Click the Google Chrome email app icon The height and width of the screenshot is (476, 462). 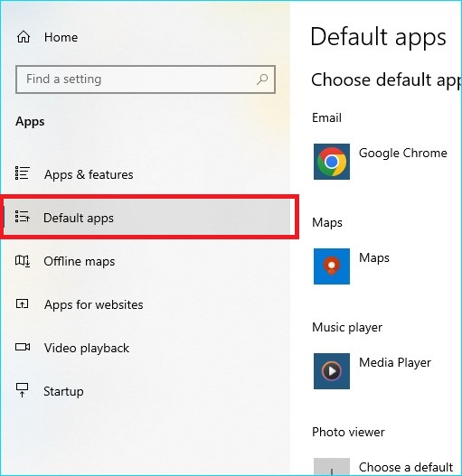pos(332,162)
